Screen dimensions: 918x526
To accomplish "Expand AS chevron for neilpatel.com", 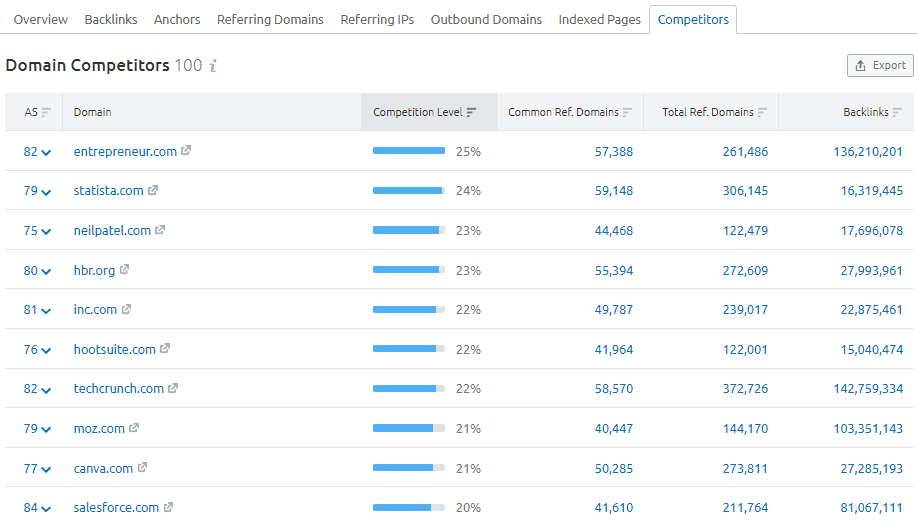I will point(46,232).
